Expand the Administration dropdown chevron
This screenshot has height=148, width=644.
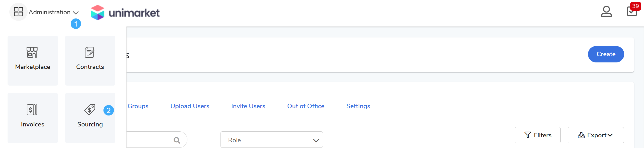pos(76,12)
